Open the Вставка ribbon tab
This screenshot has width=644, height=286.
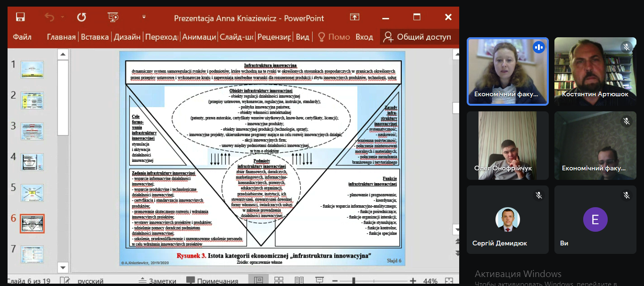(x=95, y=37)
